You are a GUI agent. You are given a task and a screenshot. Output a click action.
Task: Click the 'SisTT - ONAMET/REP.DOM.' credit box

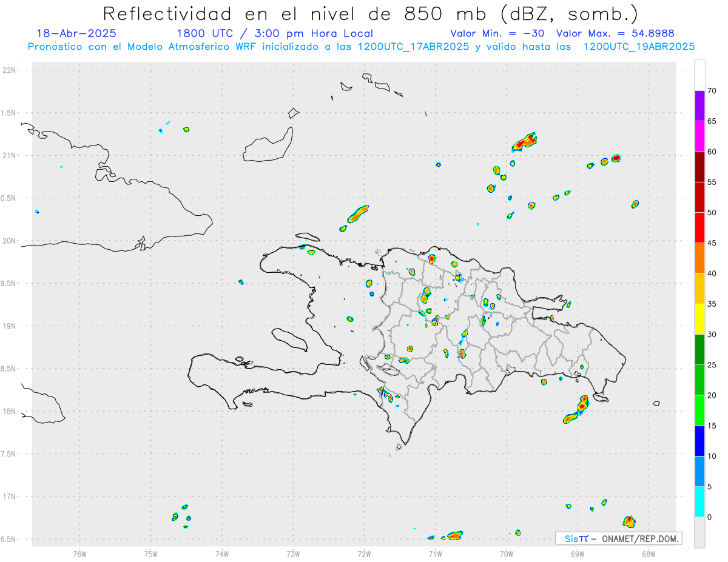(x=618, y=538)
